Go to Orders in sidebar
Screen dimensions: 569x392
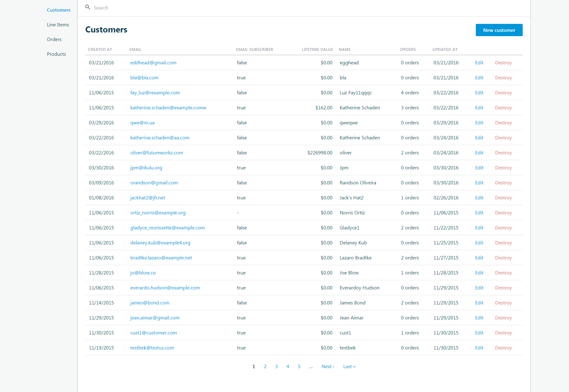click(54, 40)
